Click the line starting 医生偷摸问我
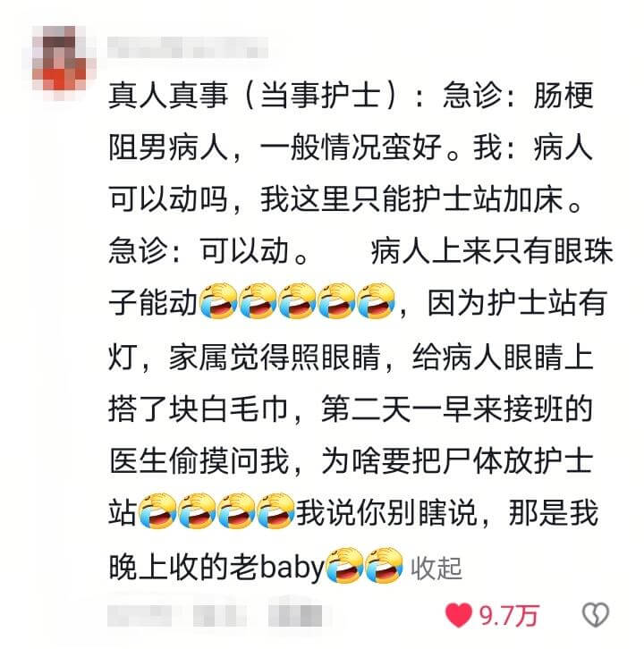Image resolution: width=644 pixels, height=649 pixels. tap(352, 460)
